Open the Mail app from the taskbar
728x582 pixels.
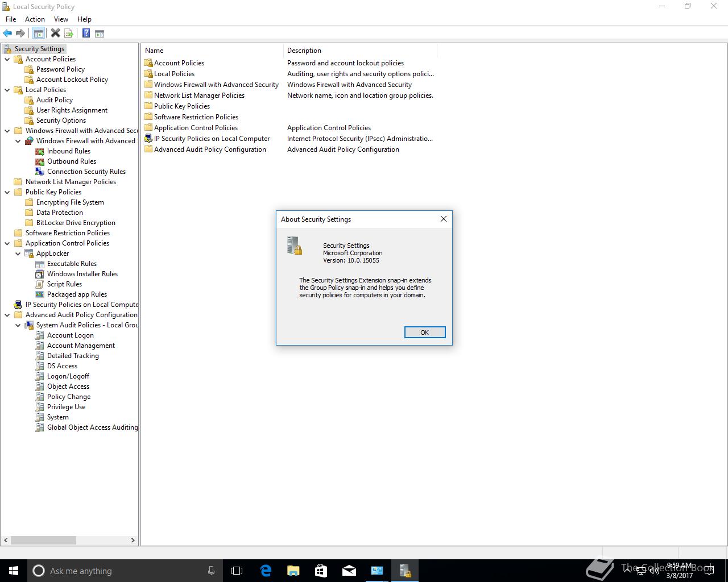coord(349,571)
